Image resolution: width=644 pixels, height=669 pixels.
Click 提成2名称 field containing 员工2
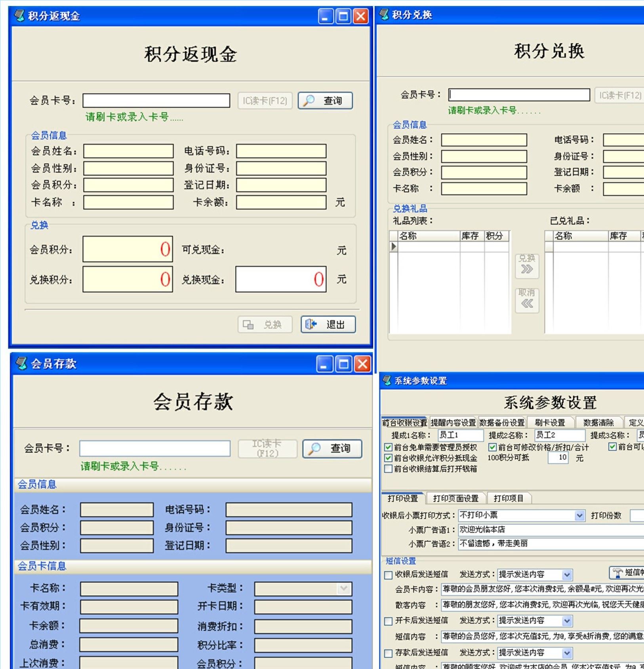(x=560, y=435)
